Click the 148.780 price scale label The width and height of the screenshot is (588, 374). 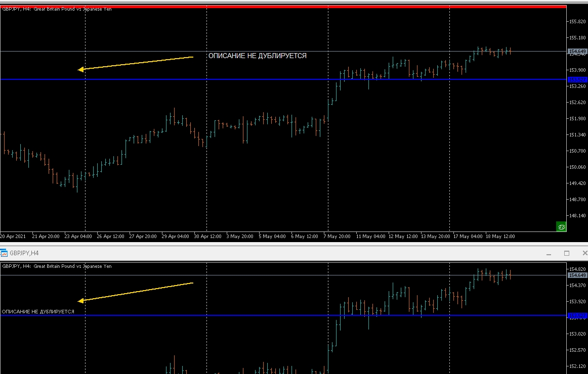pyautogui.click(x=577, y=200)
